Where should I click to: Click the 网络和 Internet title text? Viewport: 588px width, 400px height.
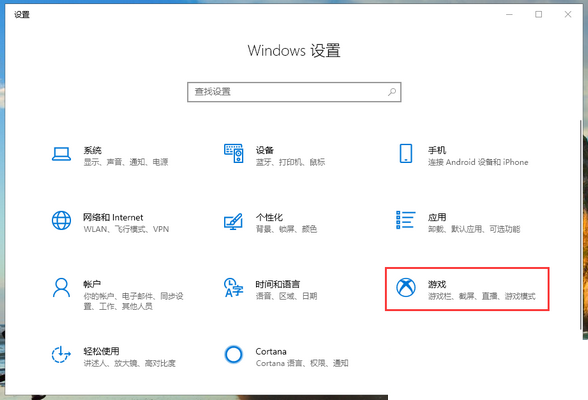(x=113, y=217)
